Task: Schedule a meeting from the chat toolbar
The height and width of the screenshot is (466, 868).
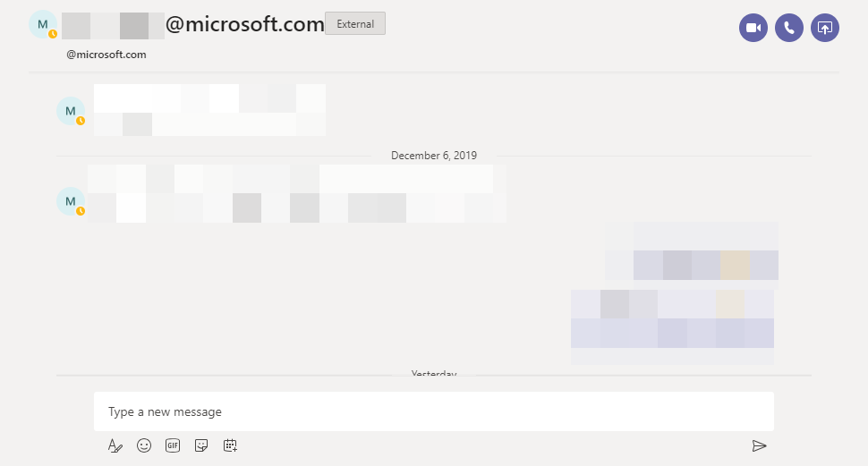Action: click(x=230, y=445)
